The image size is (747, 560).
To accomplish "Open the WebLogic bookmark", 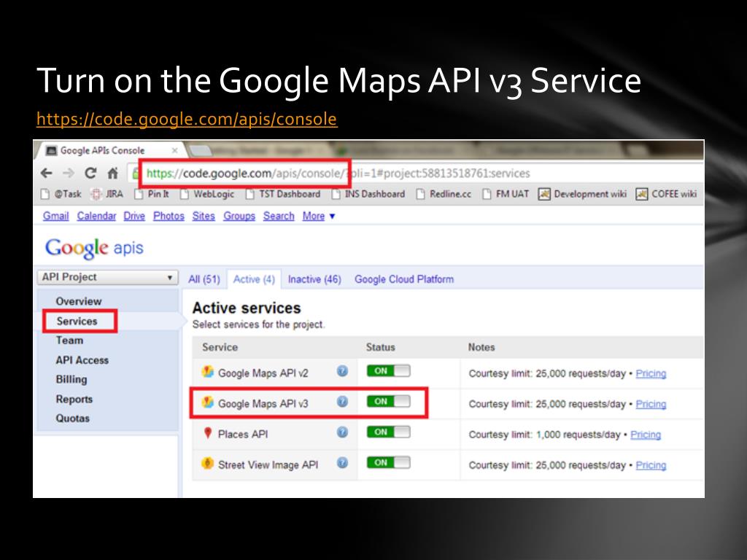I will (x=207, y=194).
